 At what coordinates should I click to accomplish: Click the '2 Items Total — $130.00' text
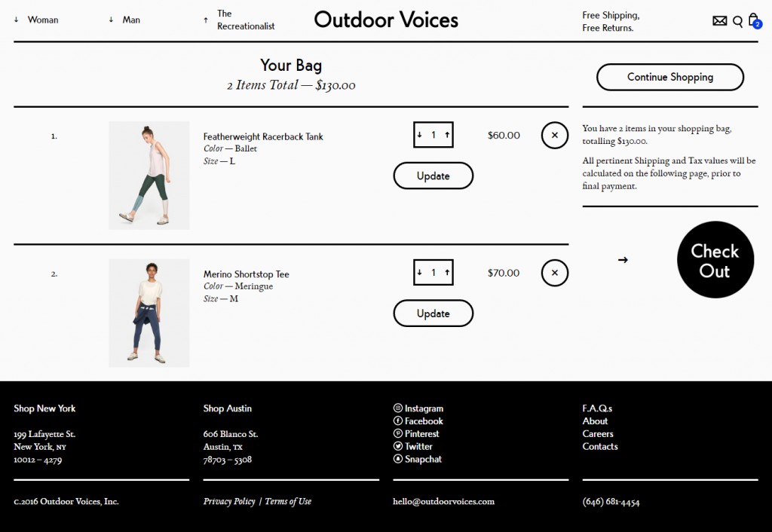[291, 85]
